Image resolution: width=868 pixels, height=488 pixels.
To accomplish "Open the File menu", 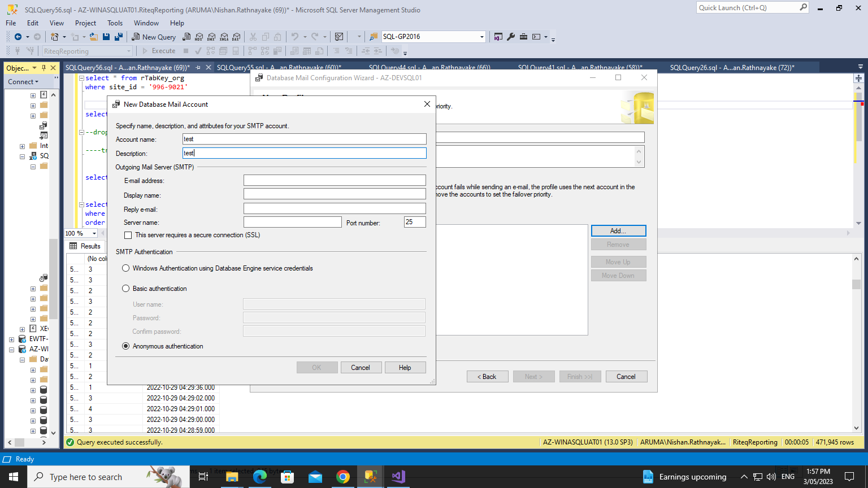I will point(11,23).
